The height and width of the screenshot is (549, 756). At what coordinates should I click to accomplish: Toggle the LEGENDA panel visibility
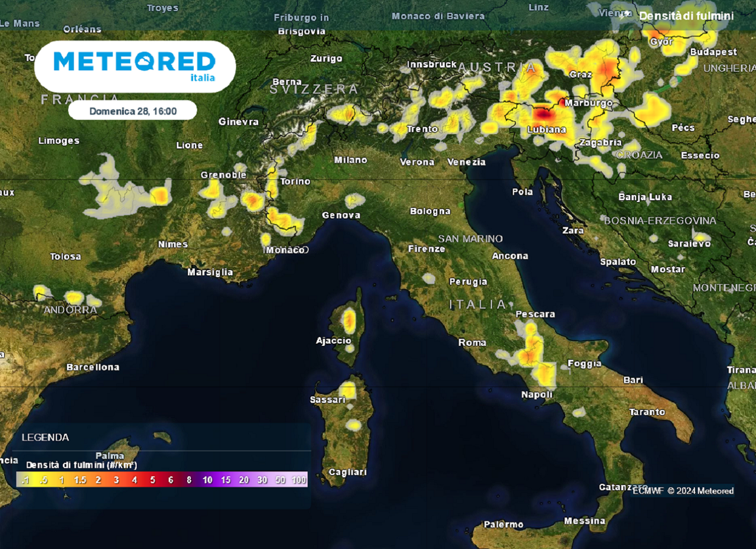pos(45,437)
